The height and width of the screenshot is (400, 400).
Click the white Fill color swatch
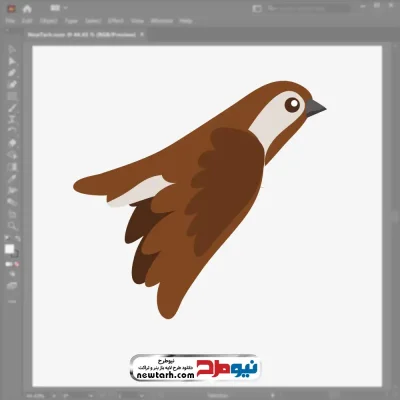(x=9, y=249)
